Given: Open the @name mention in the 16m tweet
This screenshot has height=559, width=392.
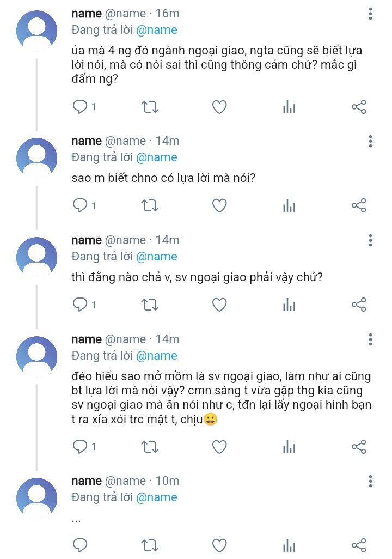Looking at the screenshot, I should pyautogui.click(x=157, y=30).
